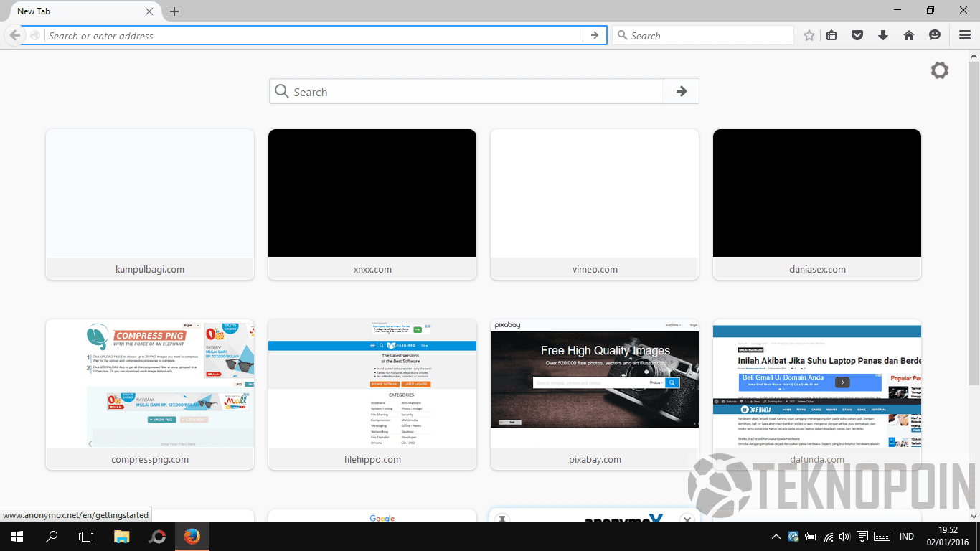Viewport: 980px width, 551px height.
Task: Open the Pocket icon in toolbar
Action: (857, 35)
